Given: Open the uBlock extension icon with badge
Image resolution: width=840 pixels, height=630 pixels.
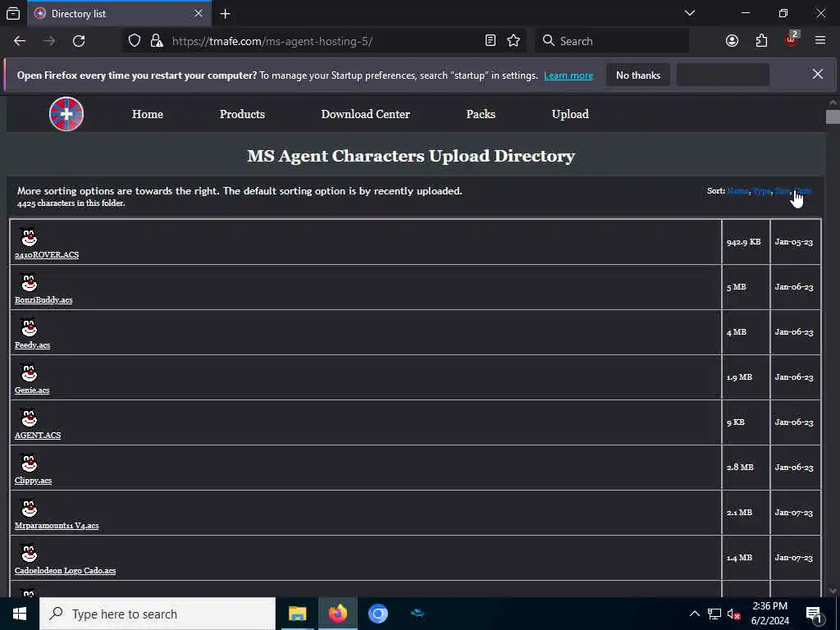Looking at the screenshot, I should click(x=791, y=39).
